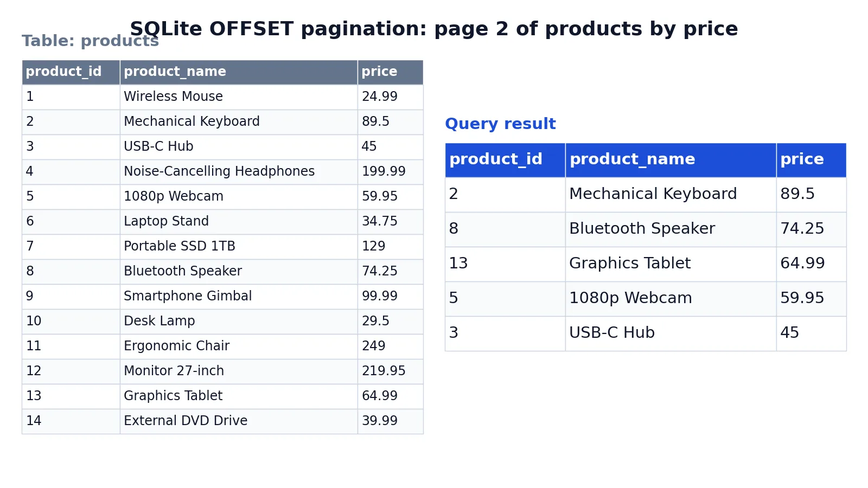Select Graphics Tablet in query result

point(671,264)
